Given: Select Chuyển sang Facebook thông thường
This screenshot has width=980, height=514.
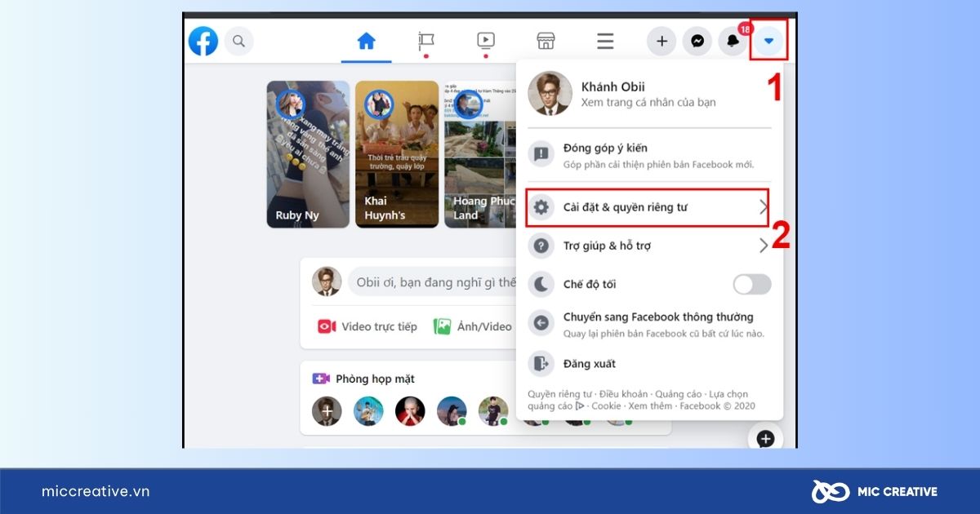Looking at the screenshot, I should click(x=649, y=324).
